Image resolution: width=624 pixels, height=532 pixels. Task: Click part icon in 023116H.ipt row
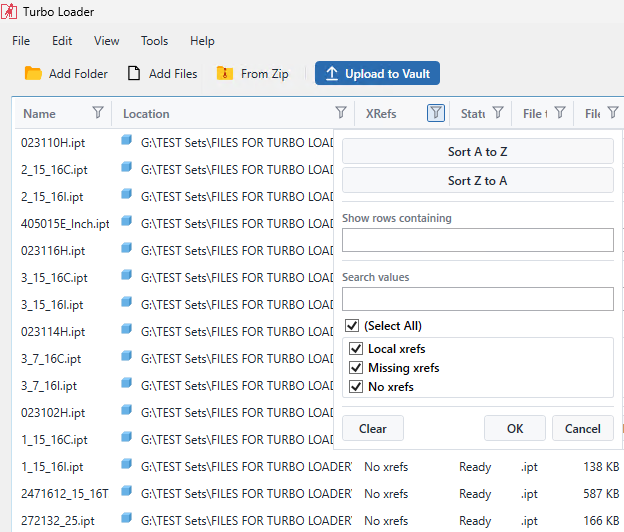pos(127,248)
